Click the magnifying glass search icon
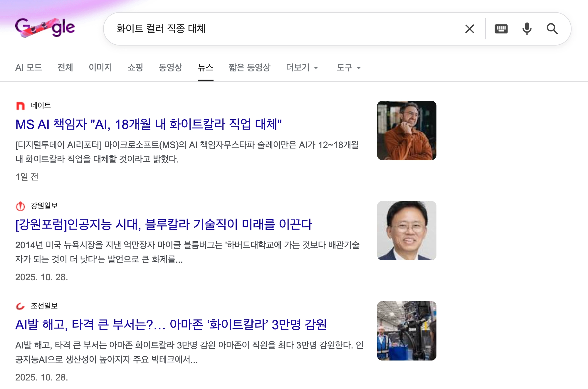The height and width of the screenshot is (389, 588). (x=552, y=29)
